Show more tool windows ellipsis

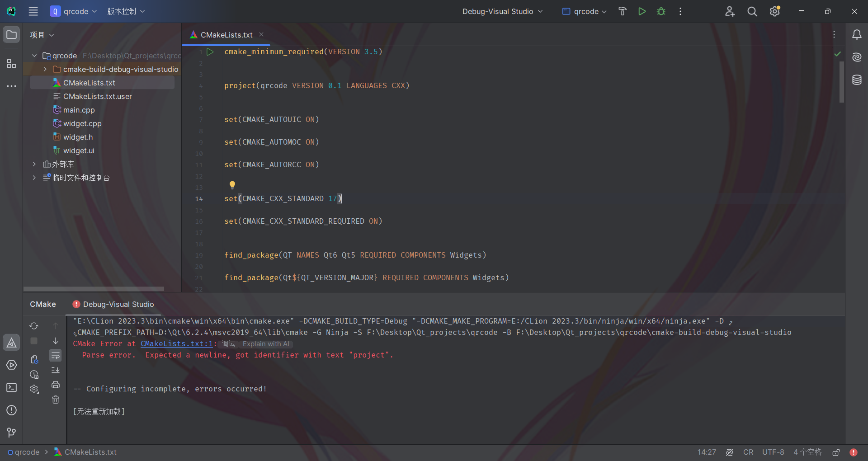(x=11, y=86)
